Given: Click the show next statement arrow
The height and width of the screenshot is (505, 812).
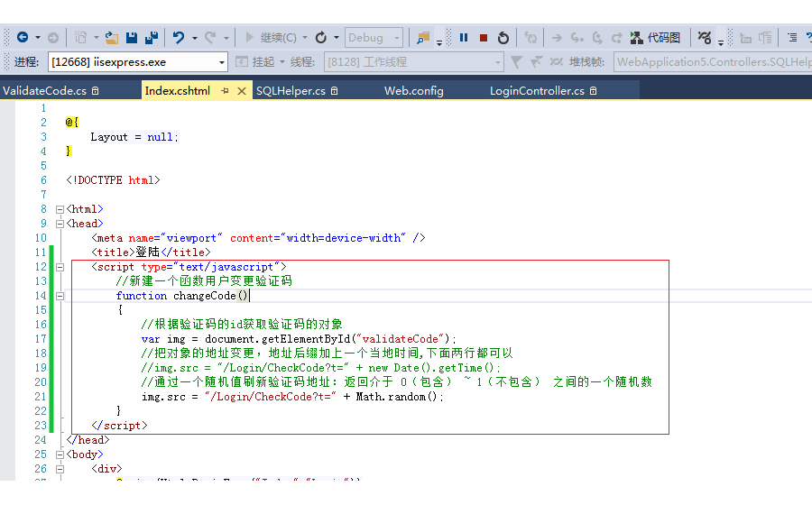Looking at the screenshot, I should click(x=557, y=37).
